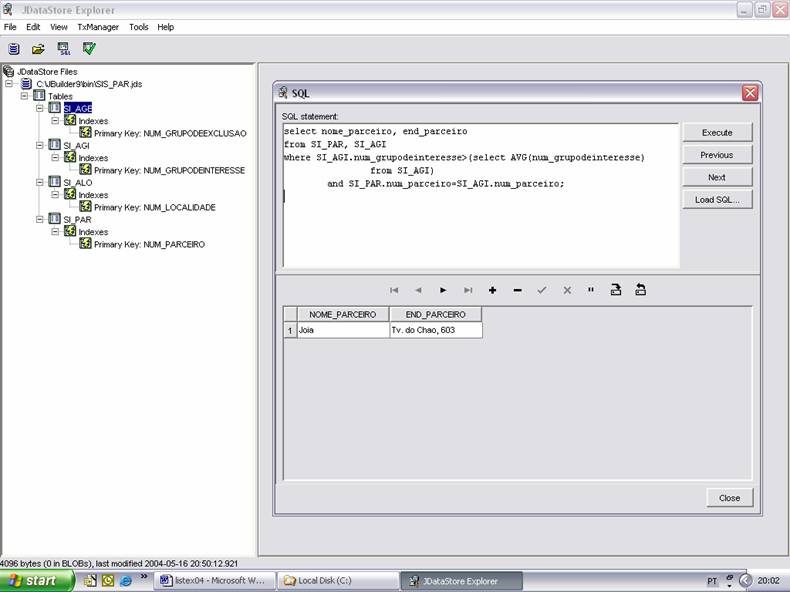Open the Tools menu
The height and width of the screenshot is (592, 790).
[x=139, y=27]
